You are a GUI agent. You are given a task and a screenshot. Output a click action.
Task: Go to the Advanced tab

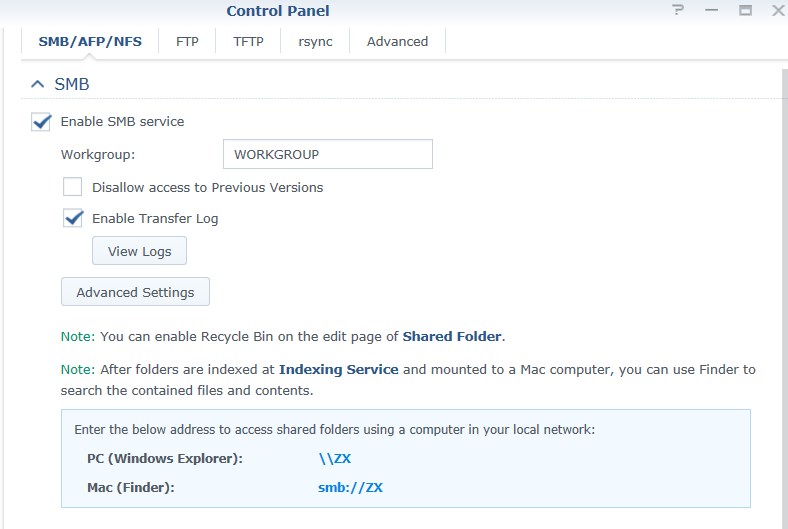[397, 41]
